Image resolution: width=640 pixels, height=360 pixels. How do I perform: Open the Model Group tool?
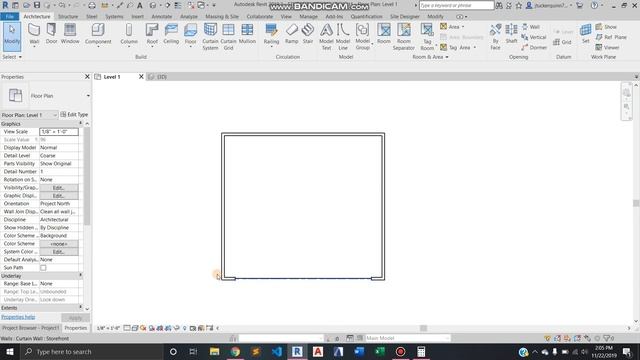(362, 36)
